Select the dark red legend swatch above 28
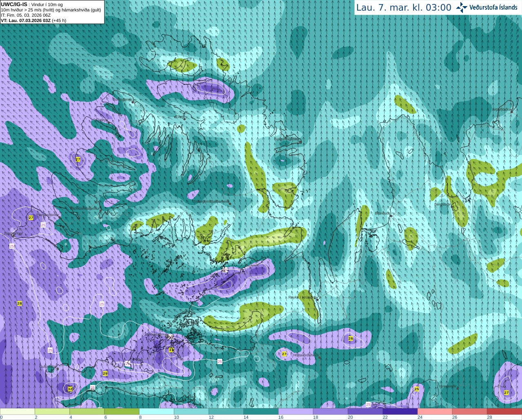This screenshot has height=420, width=522. 504,411
